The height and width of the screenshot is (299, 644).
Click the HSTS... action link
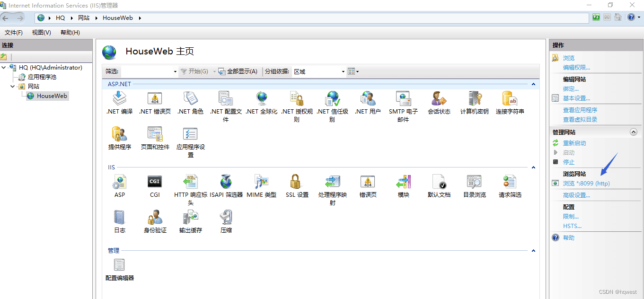[x=572, y=226]
